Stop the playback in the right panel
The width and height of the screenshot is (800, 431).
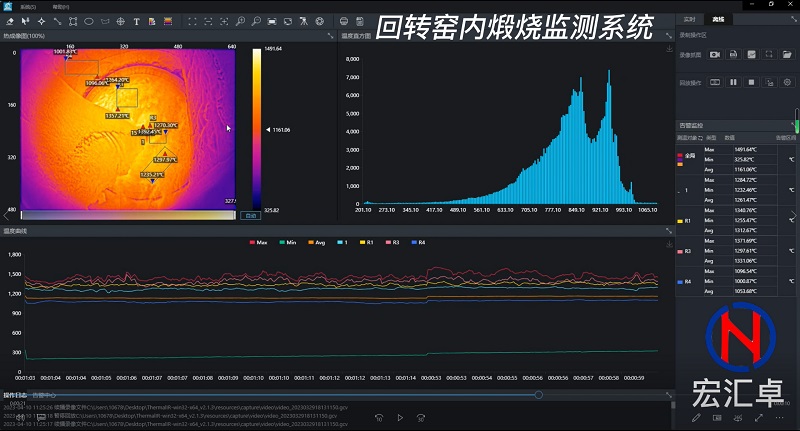pyautogui.click(x=752, y=82)
